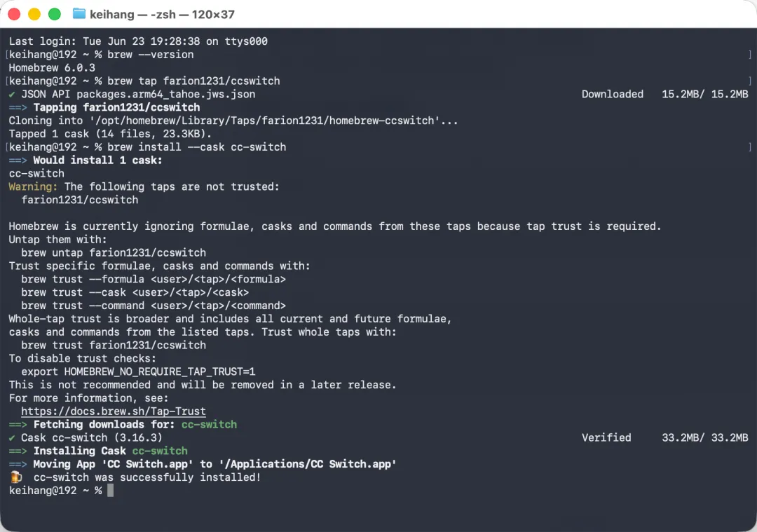The width and height of the screenshot is (757, 532).
Task: Click the arrow before Installing Cask
Action: coord(18,451)
